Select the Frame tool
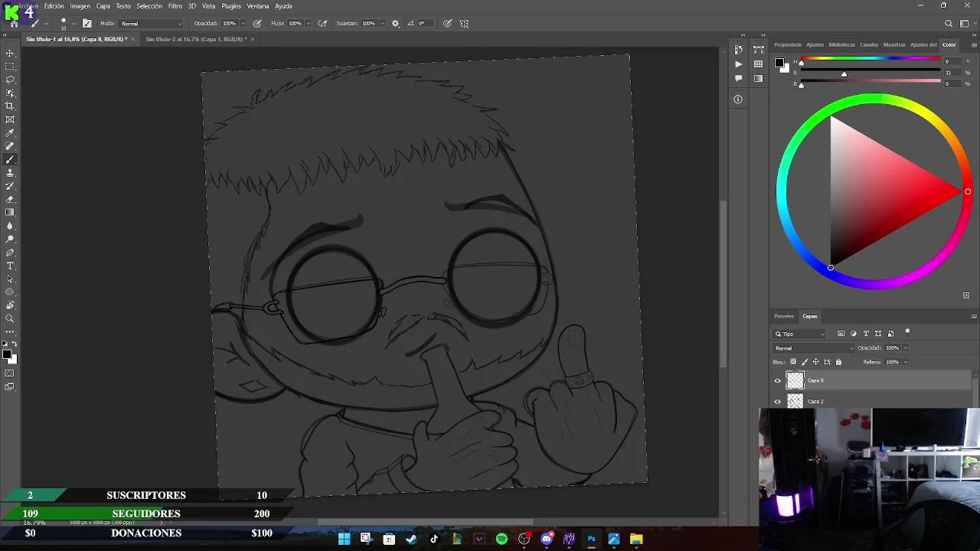980x551 pixels. (x=10, y=119)
